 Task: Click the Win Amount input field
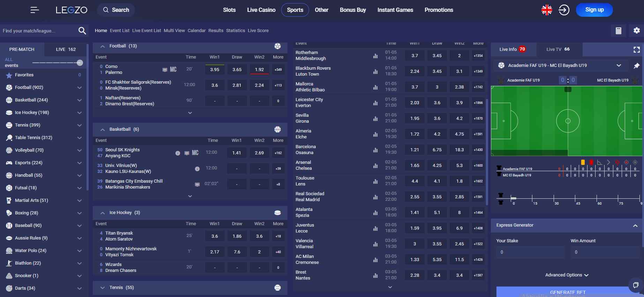click(605, 252)
